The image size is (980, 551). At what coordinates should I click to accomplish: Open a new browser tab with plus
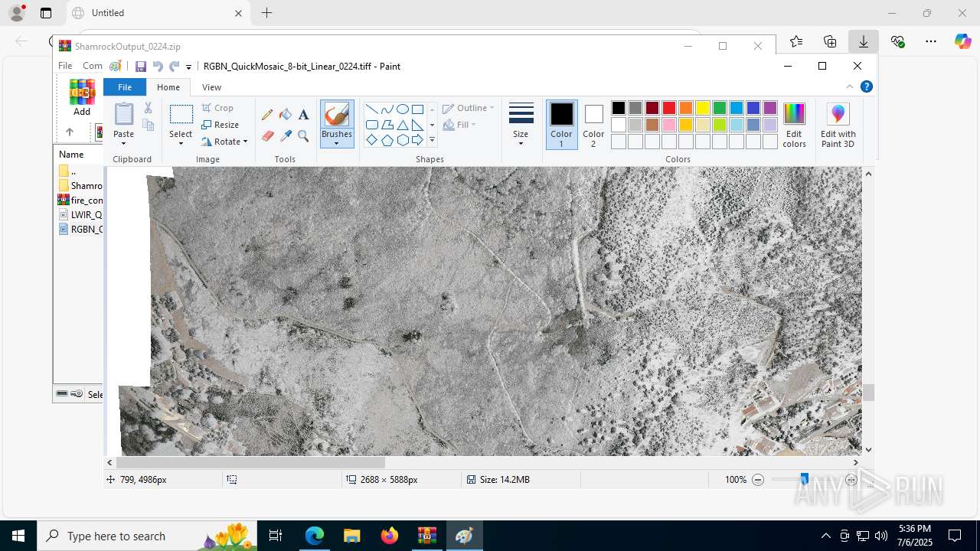266,13
